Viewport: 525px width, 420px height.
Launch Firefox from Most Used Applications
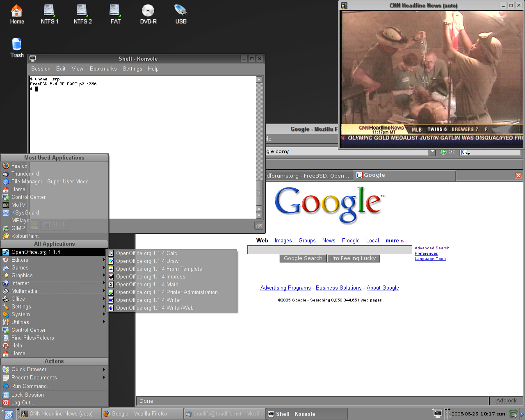pyautogui.click(x=19, y=166)
